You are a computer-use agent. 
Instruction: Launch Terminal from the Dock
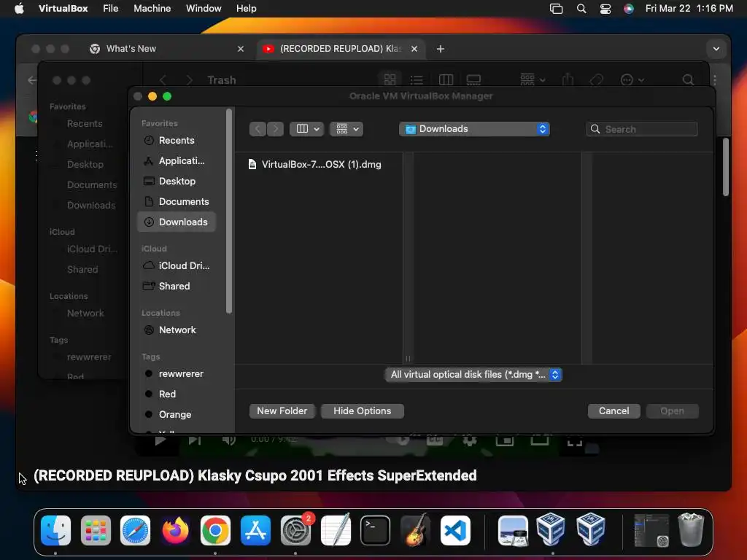click(375, 530)
